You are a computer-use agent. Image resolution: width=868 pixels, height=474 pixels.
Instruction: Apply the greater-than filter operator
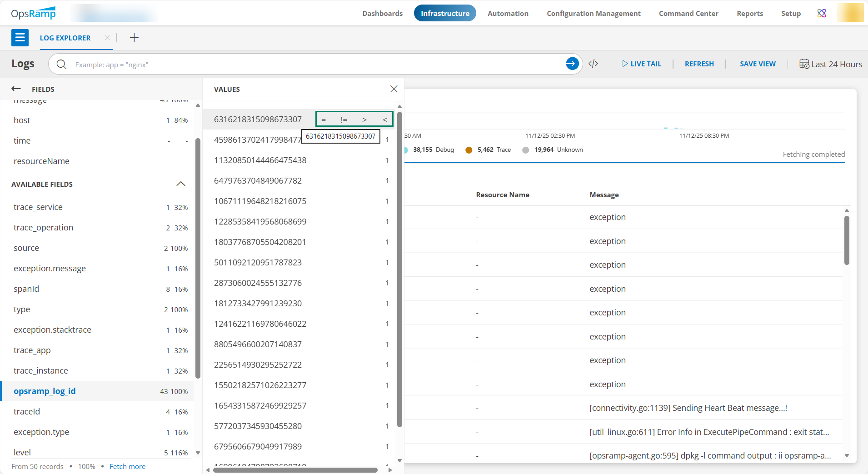click(364, 120)
